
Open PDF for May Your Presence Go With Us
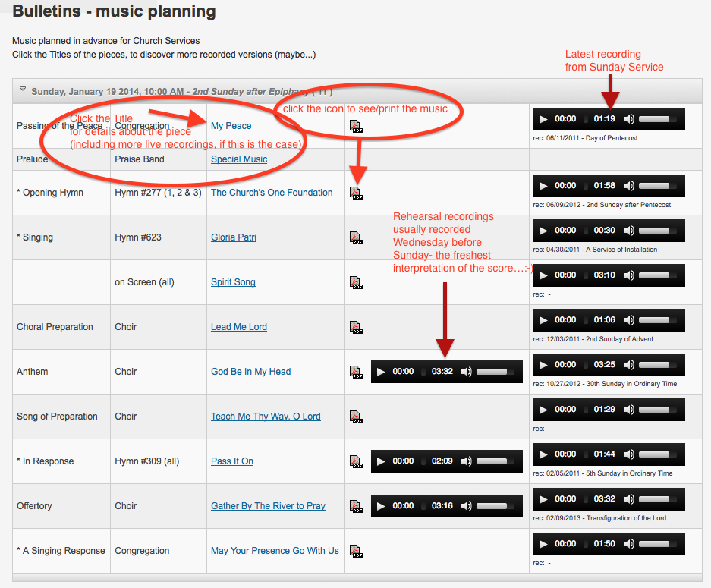tap(356, 551)
